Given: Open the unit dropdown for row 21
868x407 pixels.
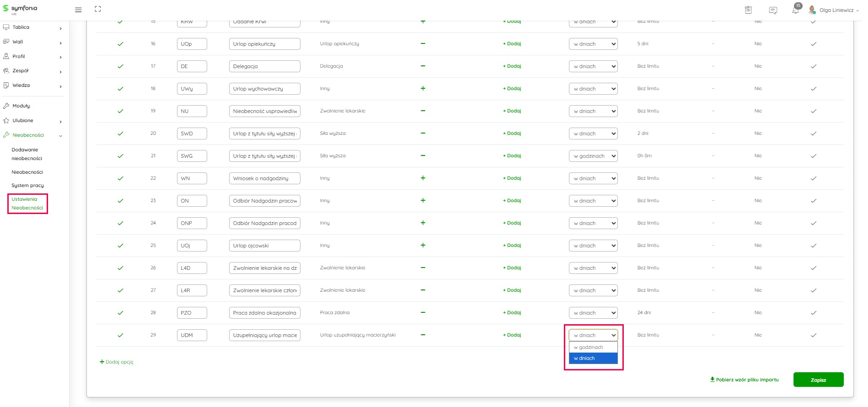Looking at the screenshot, I should tap(593, 156).
